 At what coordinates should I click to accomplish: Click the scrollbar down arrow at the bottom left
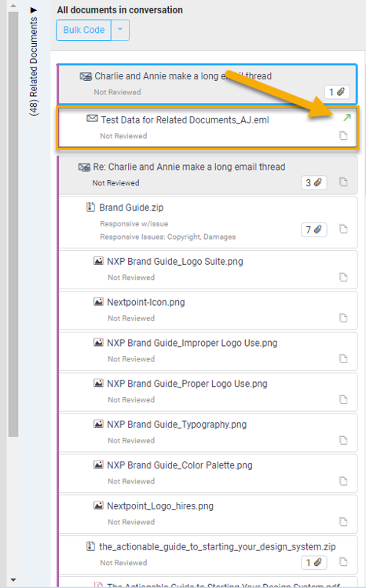point(13,580)
